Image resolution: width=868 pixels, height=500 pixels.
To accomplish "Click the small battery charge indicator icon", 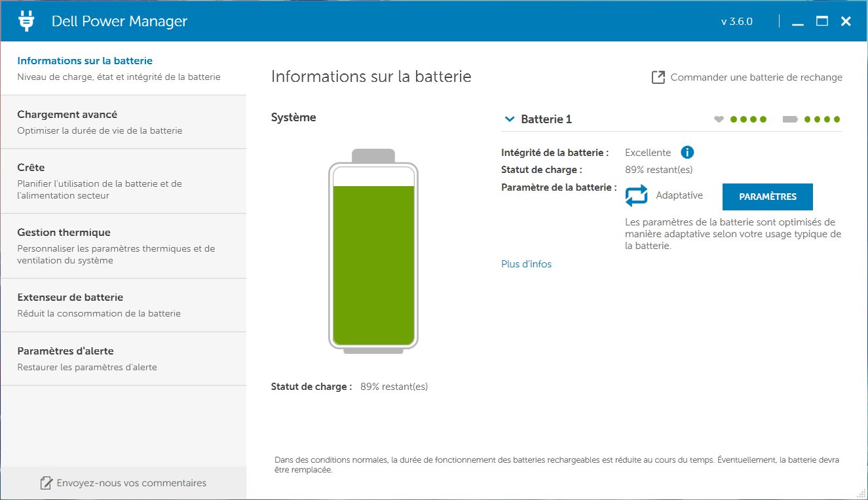I will [790, 119].
